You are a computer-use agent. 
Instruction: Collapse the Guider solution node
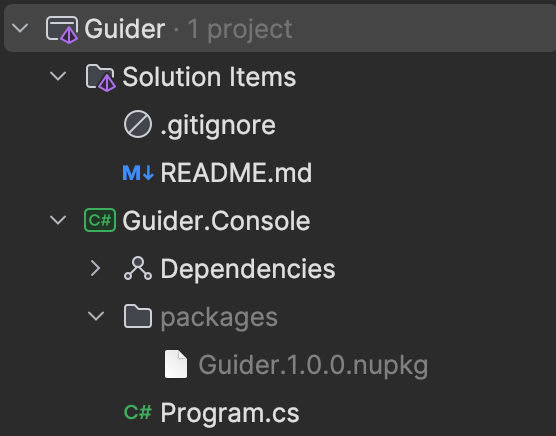[x=20, y=28]
